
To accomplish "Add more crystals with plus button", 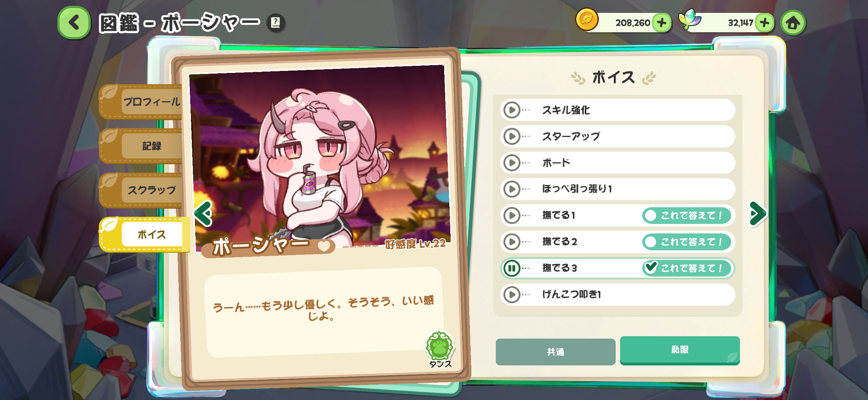I will point(764,23).
